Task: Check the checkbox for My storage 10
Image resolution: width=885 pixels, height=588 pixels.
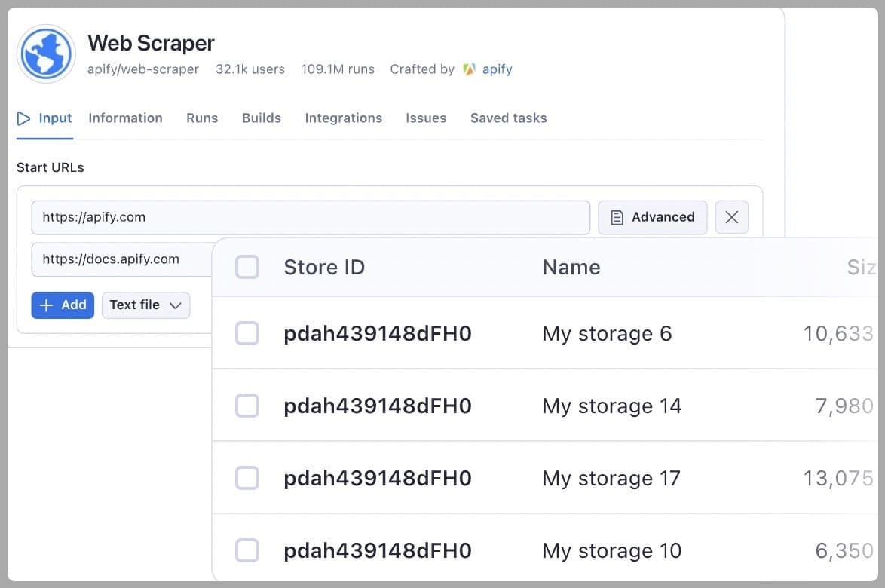Action: pyautogui.click(x=247, y=550)
